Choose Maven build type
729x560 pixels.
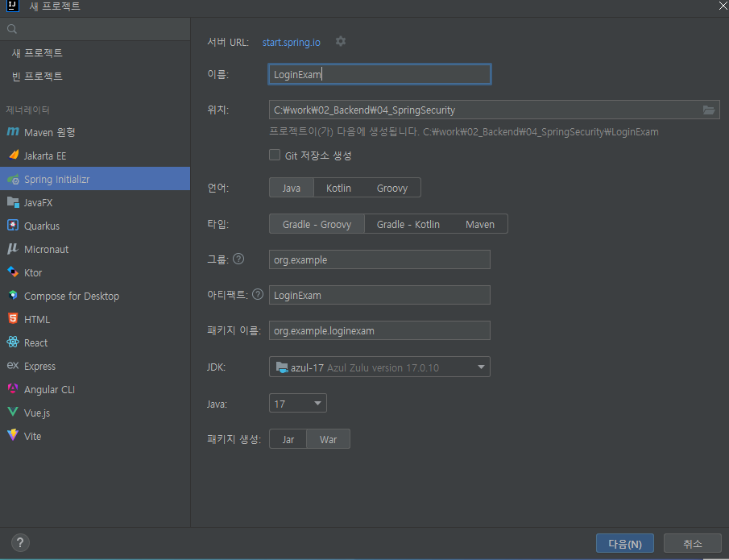[x=480, y=224]
